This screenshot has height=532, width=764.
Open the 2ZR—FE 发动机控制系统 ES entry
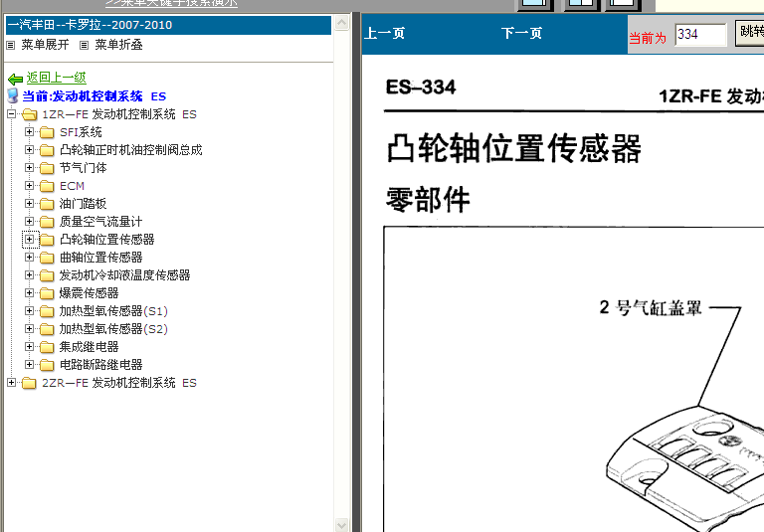point(119,383)
